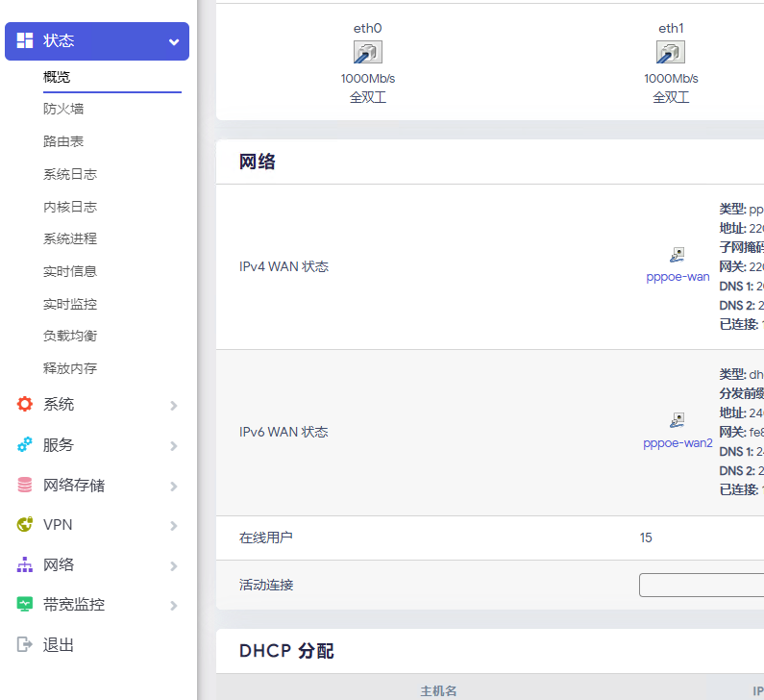This screenshot has width=764, height=700.
Task: Click the eth0 port label
Action: (368, 28)
